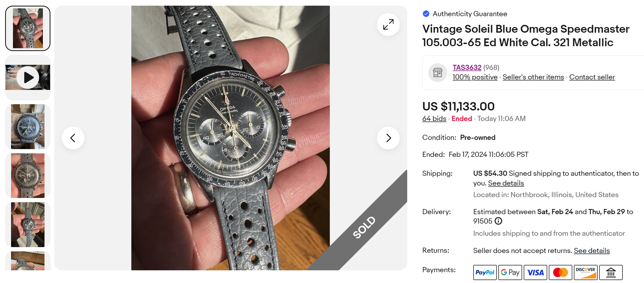This screenshot has height=283, width=644.
Task: Go to the next gallery image
Action: tap(388, 138)
